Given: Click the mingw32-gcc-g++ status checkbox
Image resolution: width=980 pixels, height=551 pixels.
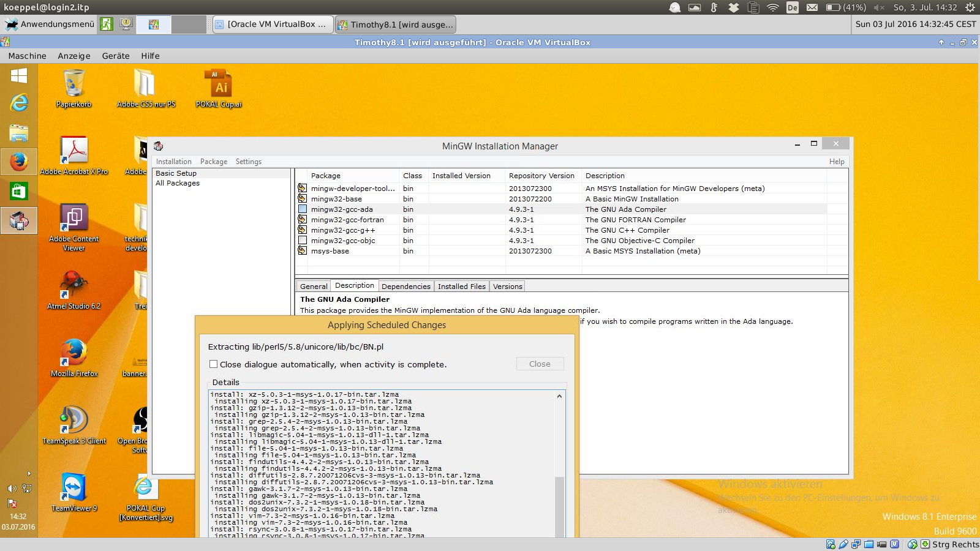Looking at the screenshot, I should coord(303,230).
